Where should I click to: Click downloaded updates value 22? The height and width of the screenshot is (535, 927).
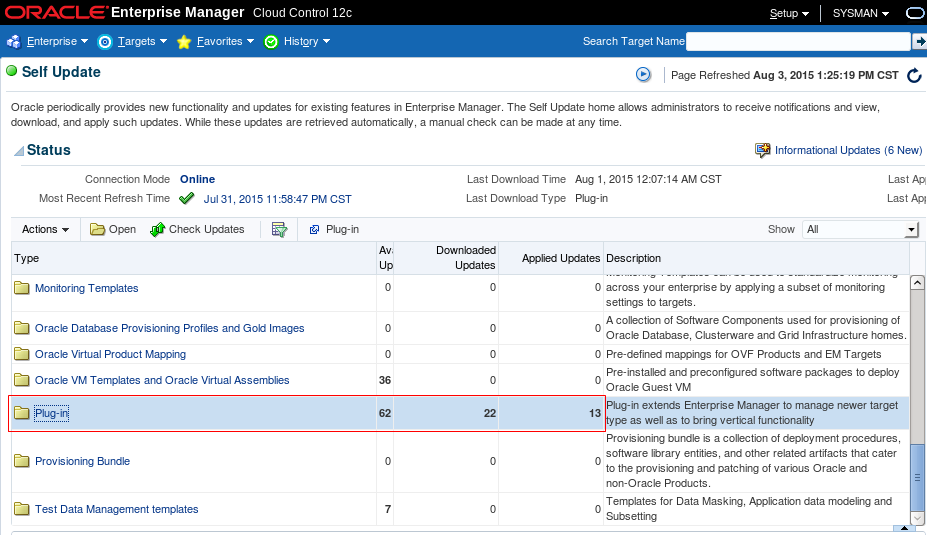[490, 413]
